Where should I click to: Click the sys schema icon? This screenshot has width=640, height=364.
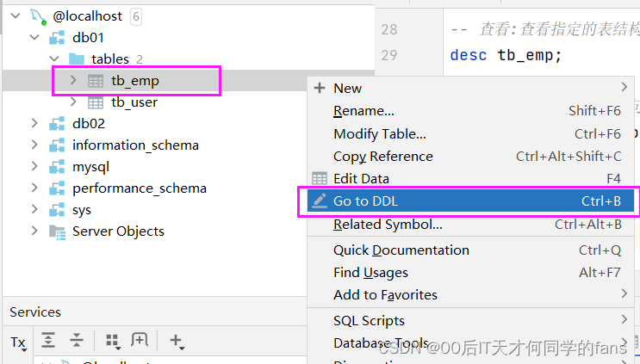(x=57, y=210)
